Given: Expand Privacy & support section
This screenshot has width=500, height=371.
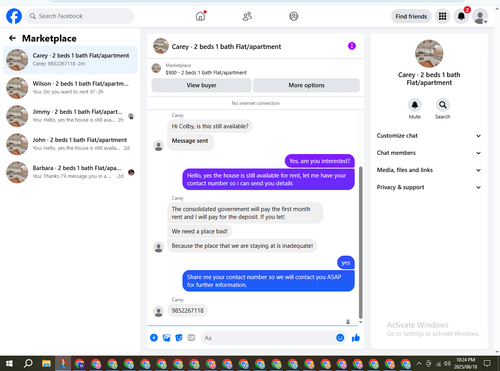Looking at the screenshot, I should (429, 187).
